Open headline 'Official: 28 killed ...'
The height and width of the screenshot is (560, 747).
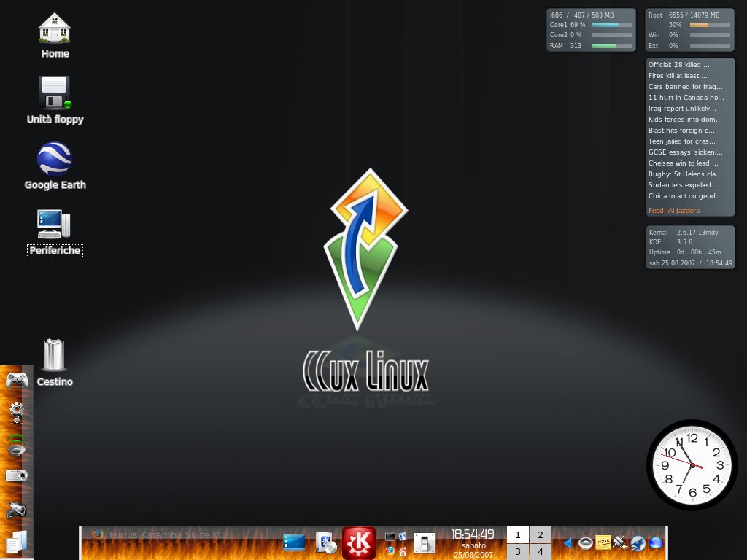click(x=678, y=65)
